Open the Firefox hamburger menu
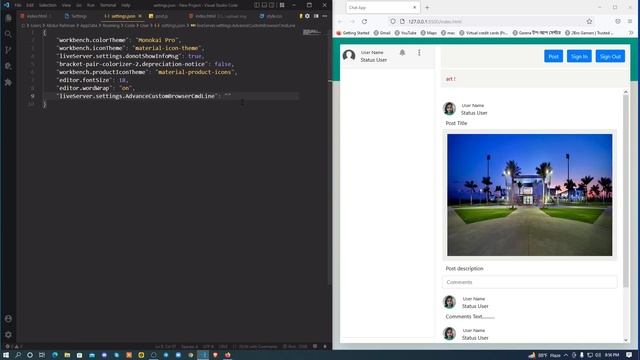This screenshot has height=360, width=640. 630,21
